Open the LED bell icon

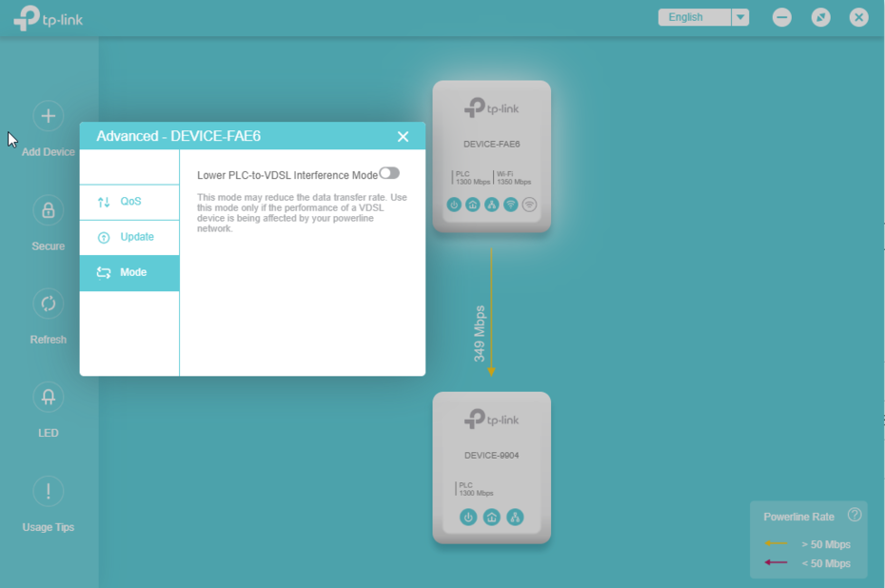(48, 398)
